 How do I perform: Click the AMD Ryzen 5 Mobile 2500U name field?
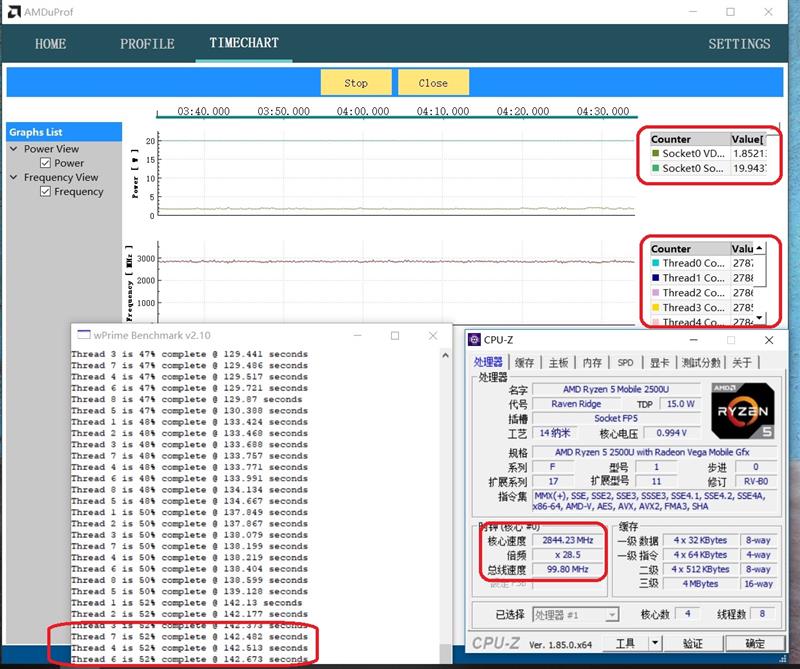[616, 389]
